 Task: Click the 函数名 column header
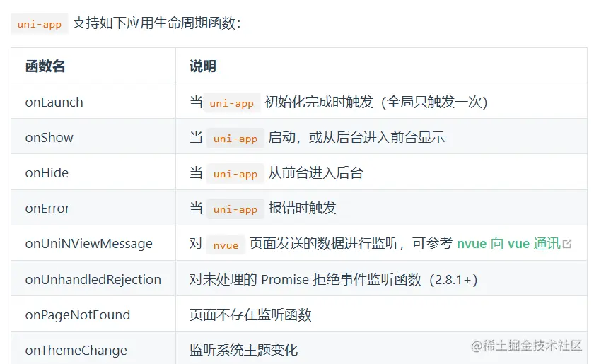45,66
